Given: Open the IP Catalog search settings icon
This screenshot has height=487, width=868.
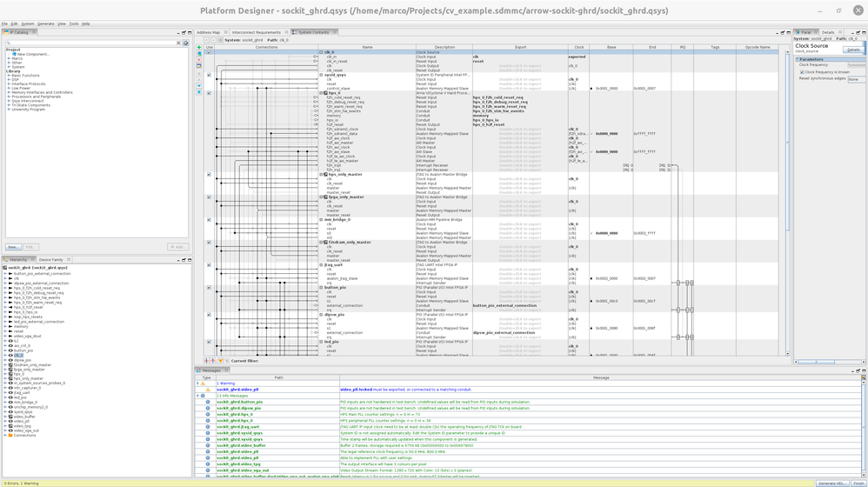Looking at the screenshot, I should [x=185, y=43].
